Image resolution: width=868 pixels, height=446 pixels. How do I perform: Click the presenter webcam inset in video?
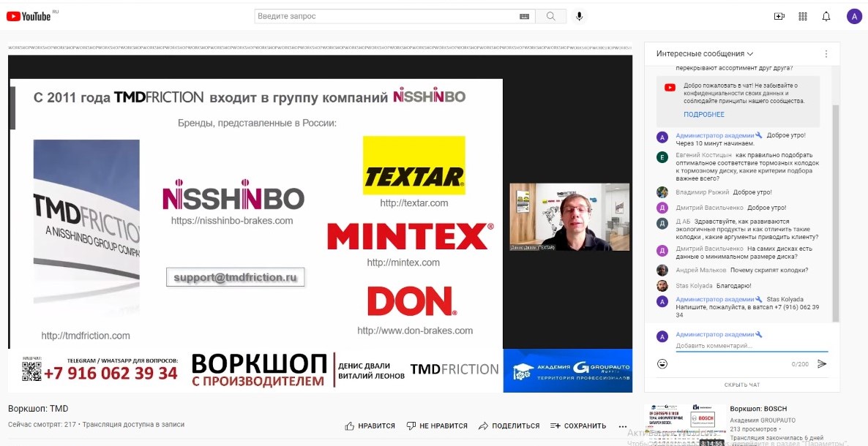point(569,217)
